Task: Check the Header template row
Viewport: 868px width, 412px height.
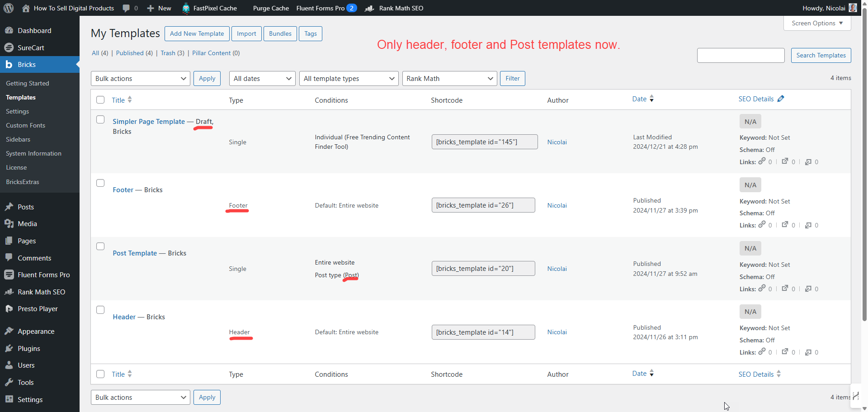Action: (x=100, y=310)
